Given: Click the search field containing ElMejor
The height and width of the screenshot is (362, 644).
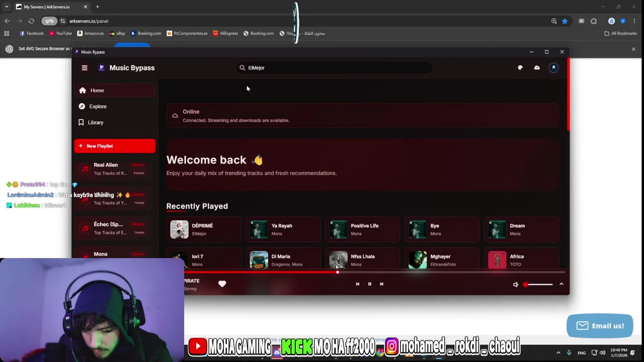Looking at the screenshot, I should (335, 68).
